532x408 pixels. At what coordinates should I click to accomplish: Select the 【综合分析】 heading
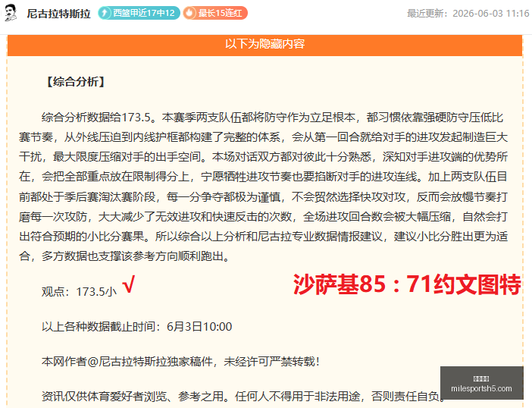pyautogui.click(x=75, y=82)
